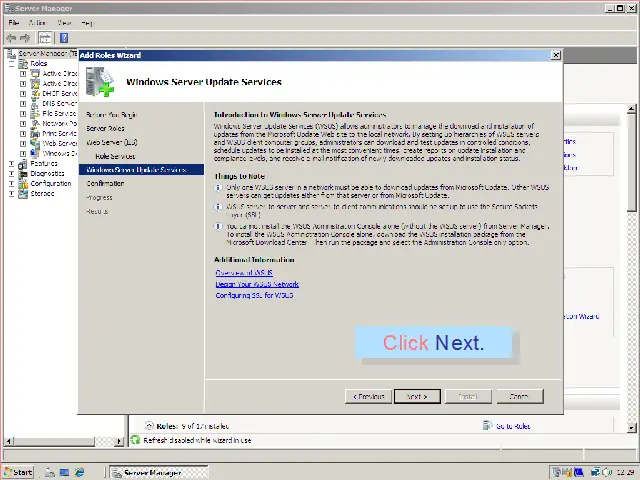Click the network icon in system tray
640x480 pixels.
point(596,472)
